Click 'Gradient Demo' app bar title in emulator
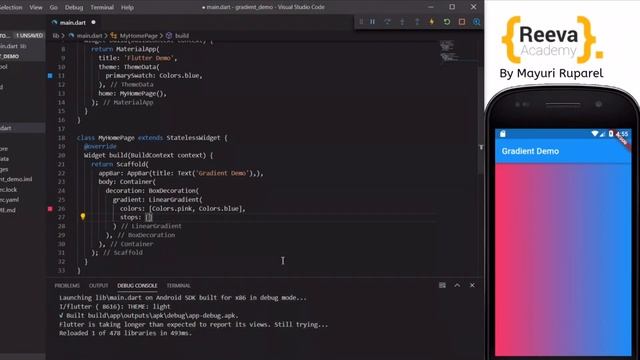640x360 pixels. point(530,151)
